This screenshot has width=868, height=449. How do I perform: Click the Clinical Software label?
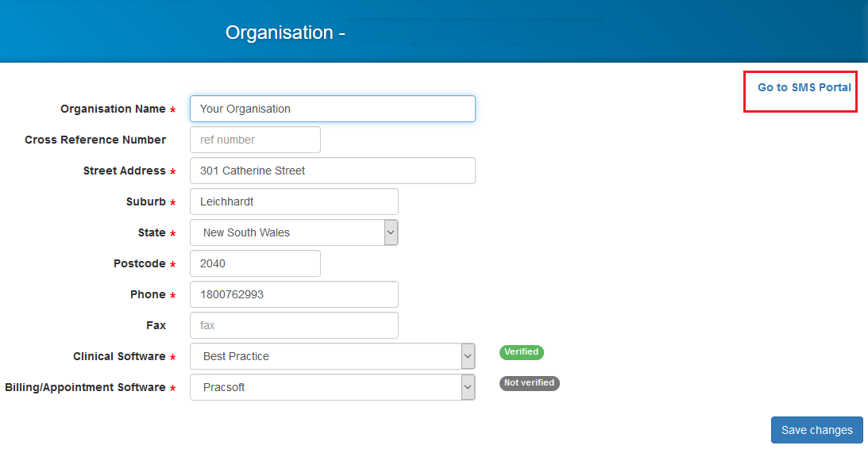[x=119, y=357]
